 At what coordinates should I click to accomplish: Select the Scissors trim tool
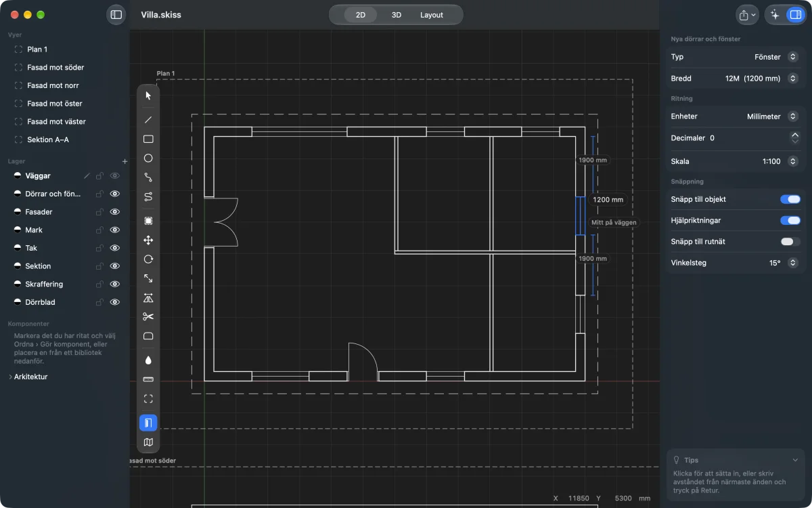(148, 316)
